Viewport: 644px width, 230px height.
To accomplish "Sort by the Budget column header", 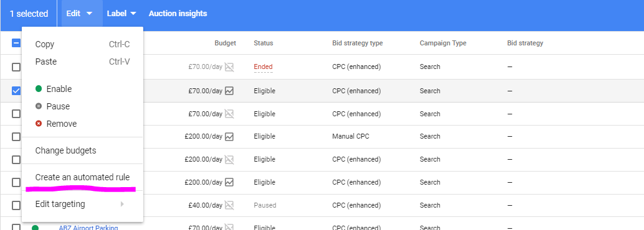I will (225, 43).
